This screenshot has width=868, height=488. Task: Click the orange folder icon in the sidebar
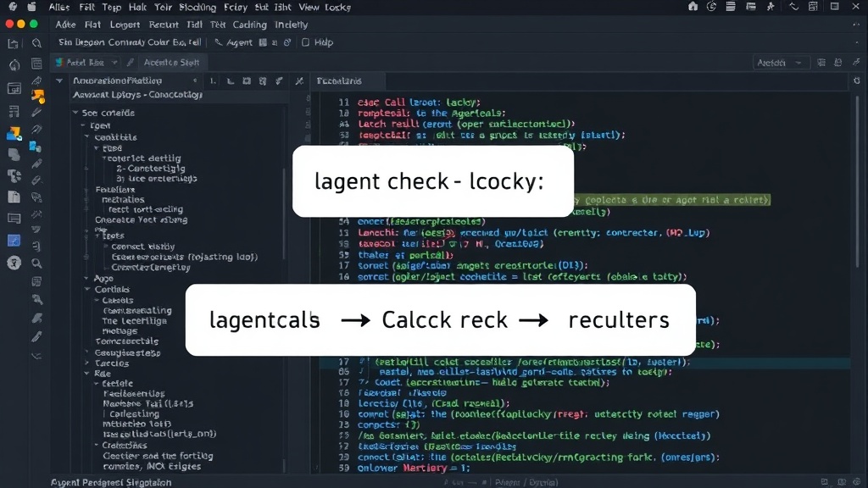[x=37, y=97]
